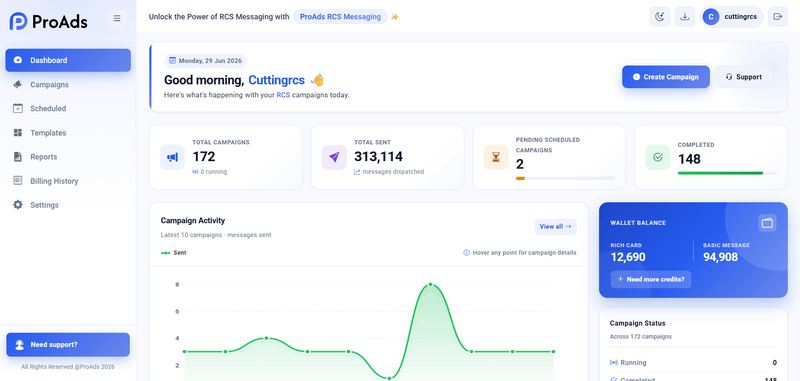Screen dimensions: 800x381
Task: Click the ProAds logo icon
Action: 18,21
